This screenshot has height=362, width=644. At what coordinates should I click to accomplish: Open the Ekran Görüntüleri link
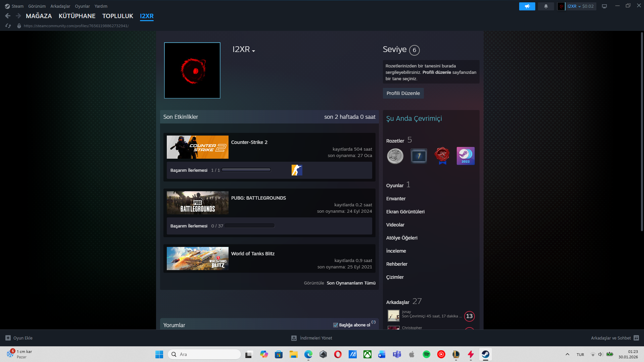pyautogui.click(x=405, y=212)
